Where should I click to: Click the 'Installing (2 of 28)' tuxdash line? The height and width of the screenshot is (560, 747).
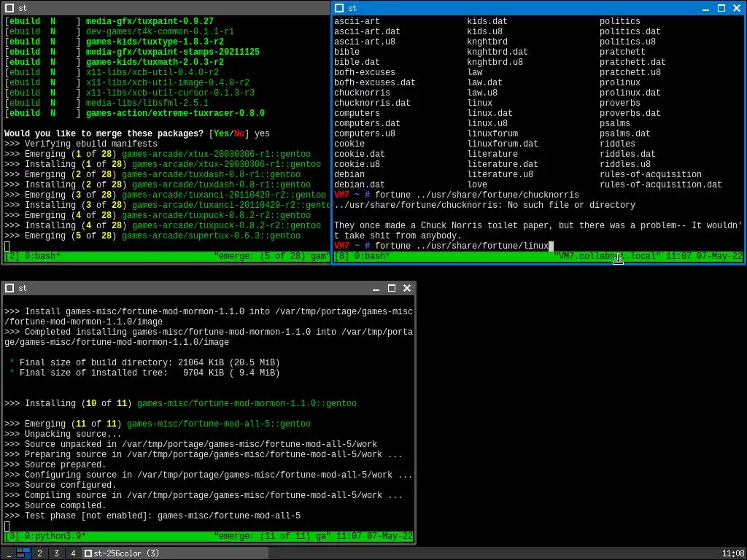158,184
